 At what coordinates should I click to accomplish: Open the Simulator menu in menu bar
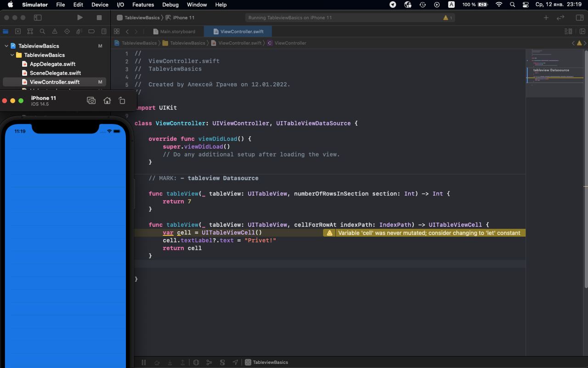coord(35,5)
